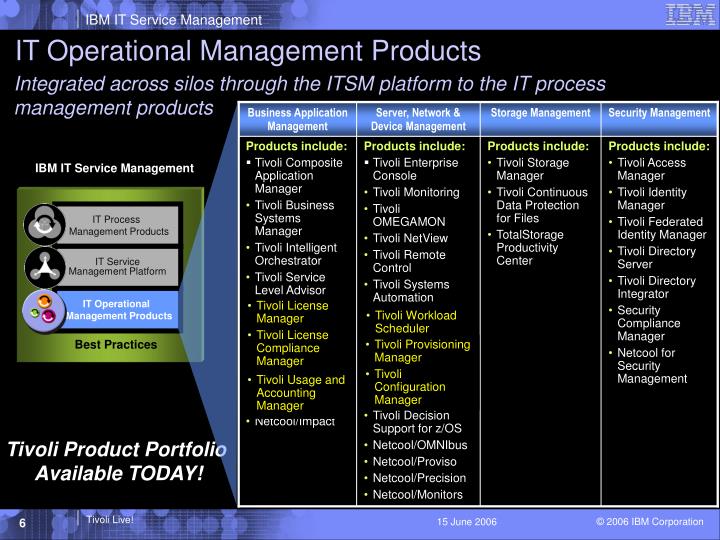Select the IT Operational Management Products box
Image resolution: width=720 pixels, height=540 pixels.
[x=119, y=310]
